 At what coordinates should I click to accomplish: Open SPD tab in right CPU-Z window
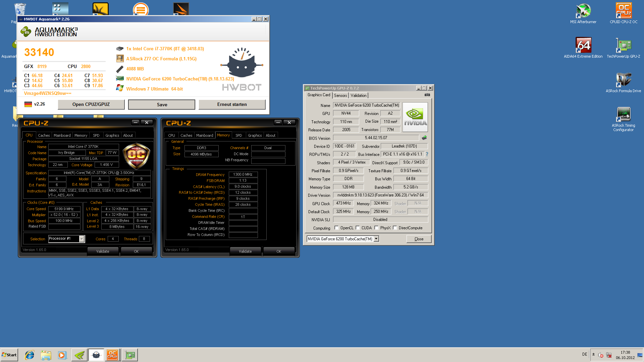click(239, 135)
